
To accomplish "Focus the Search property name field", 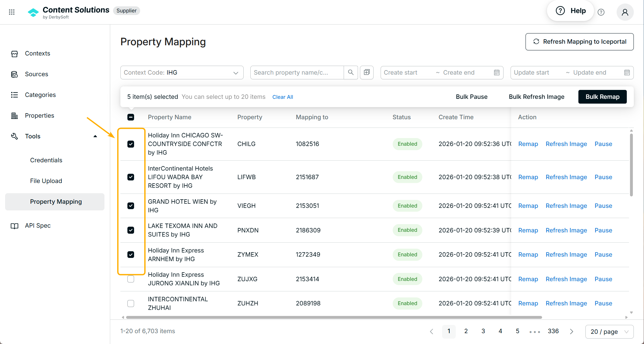I will click(x=297, y=72).
